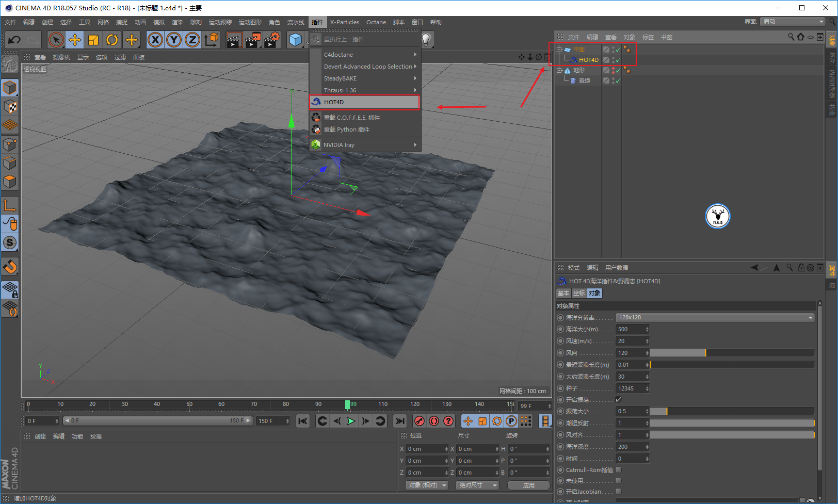Jump to the start of the timeline

tap(303, 421)
